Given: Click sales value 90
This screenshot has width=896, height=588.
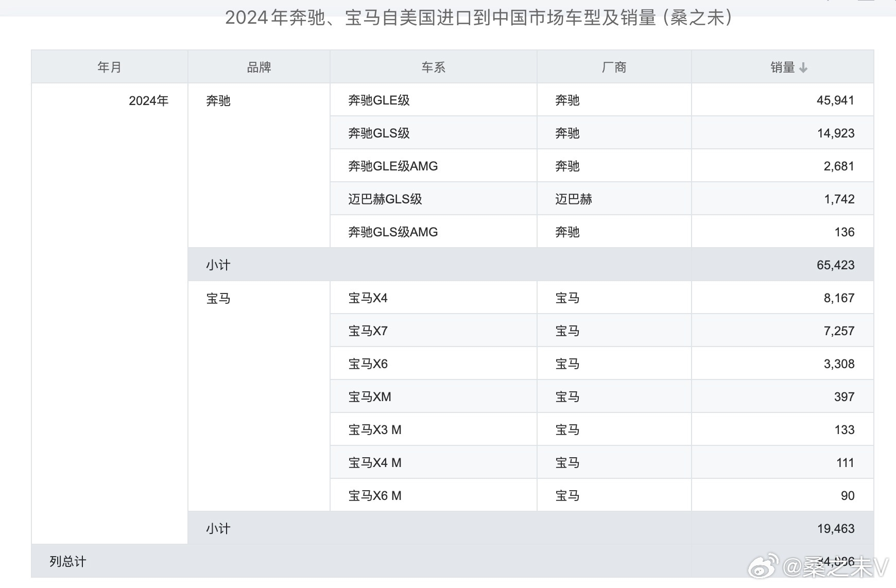Looking at the screenshot, I should [848, 496].
